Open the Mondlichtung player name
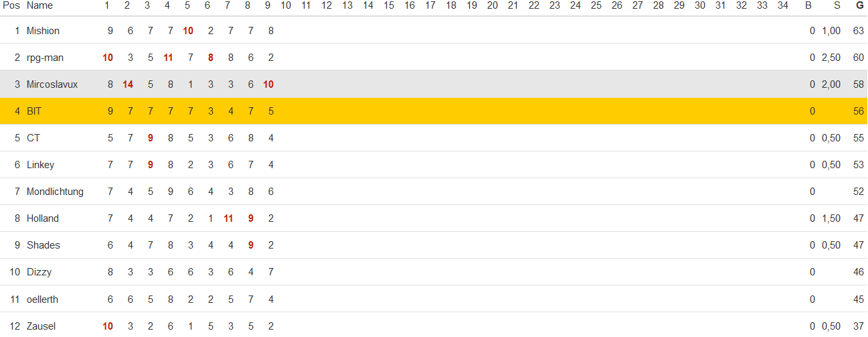This screenshot has height=337, width=868. point(55,192)
